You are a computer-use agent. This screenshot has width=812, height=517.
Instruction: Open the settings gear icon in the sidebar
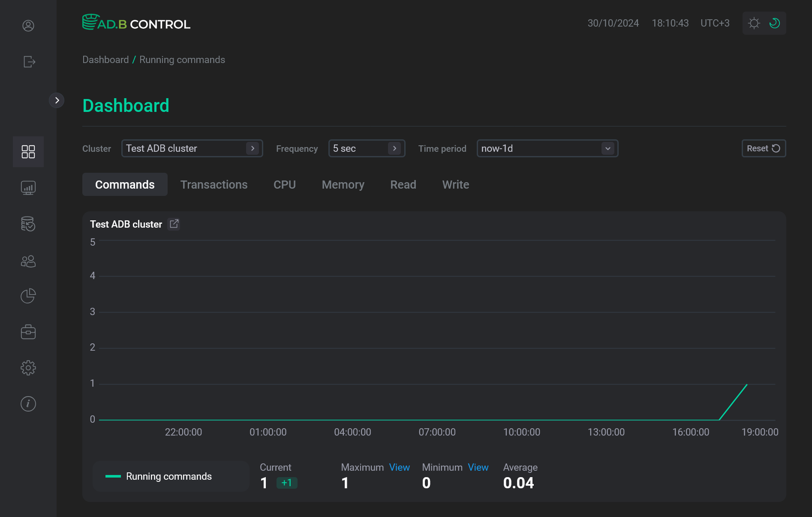28,368
